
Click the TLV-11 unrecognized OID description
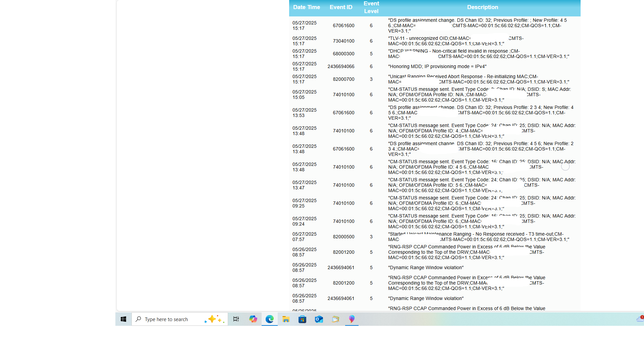tap(456, 41)
